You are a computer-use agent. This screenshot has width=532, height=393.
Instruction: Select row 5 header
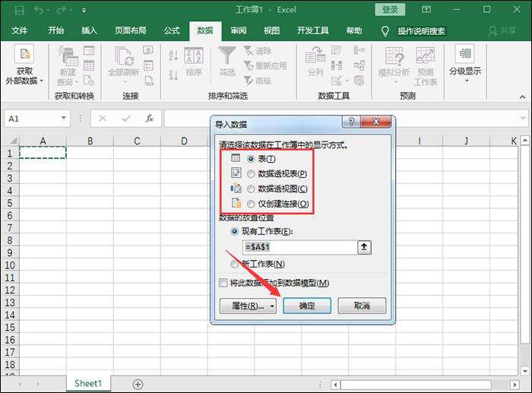tap(10, 203)
